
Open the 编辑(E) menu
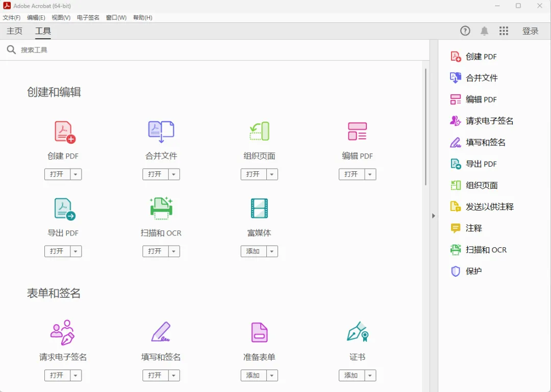(36, 17)
